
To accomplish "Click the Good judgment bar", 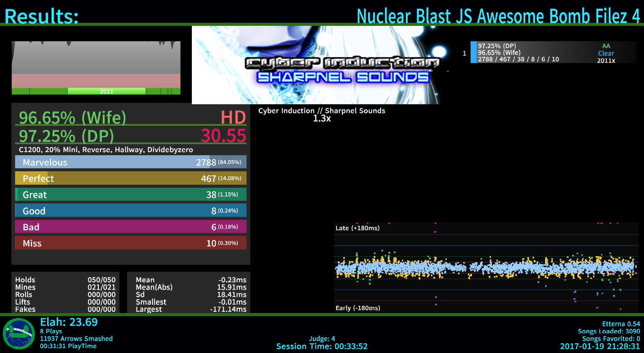I will [130, 211].
